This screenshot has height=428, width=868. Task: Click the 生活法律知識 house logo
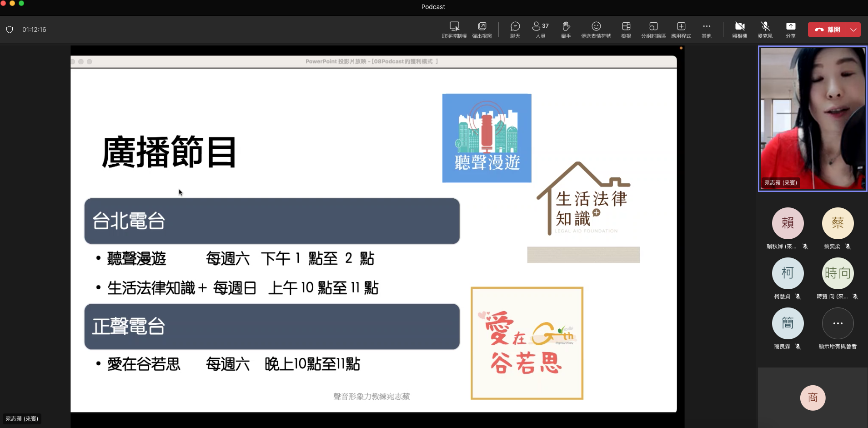584,198
